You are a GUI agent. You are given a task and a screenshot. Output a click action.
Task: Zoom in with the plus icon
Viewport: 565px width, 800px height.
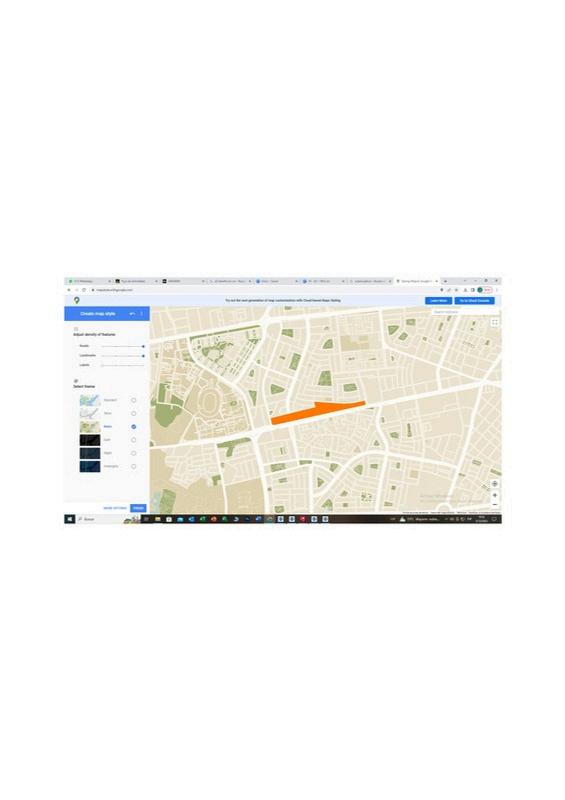click(x=495, y=495)
